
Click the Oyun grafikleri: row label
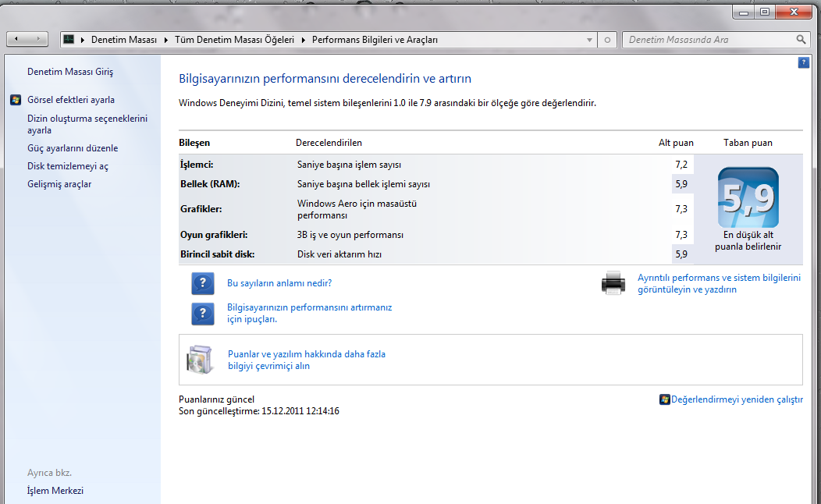pyautogui.click(x=214, y=235)
